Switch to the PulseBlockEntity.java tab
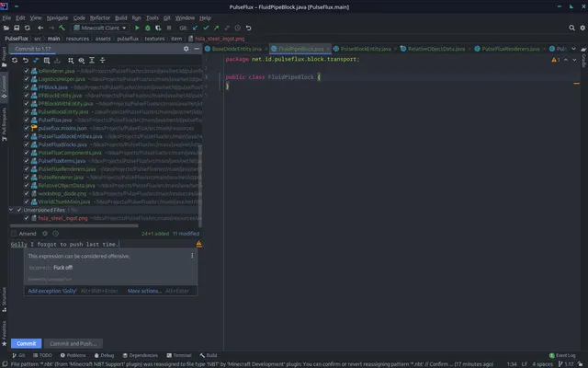 366,49
